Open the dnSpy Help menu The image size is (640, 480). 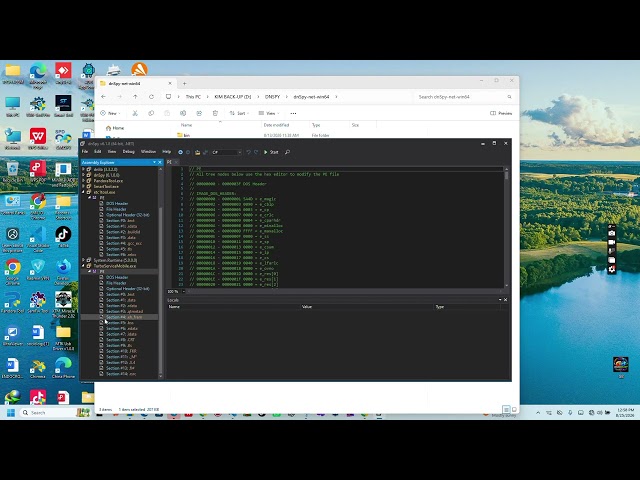(x=167, y=151)
